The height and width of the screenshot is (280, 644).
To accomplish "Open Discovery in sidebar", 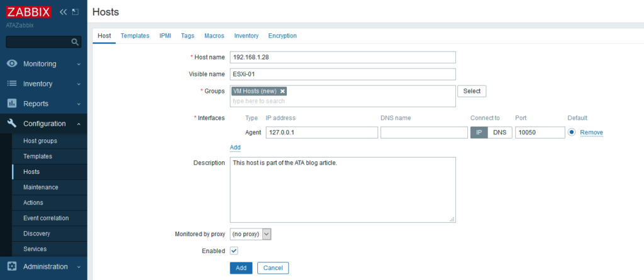I will click(50, 234).
